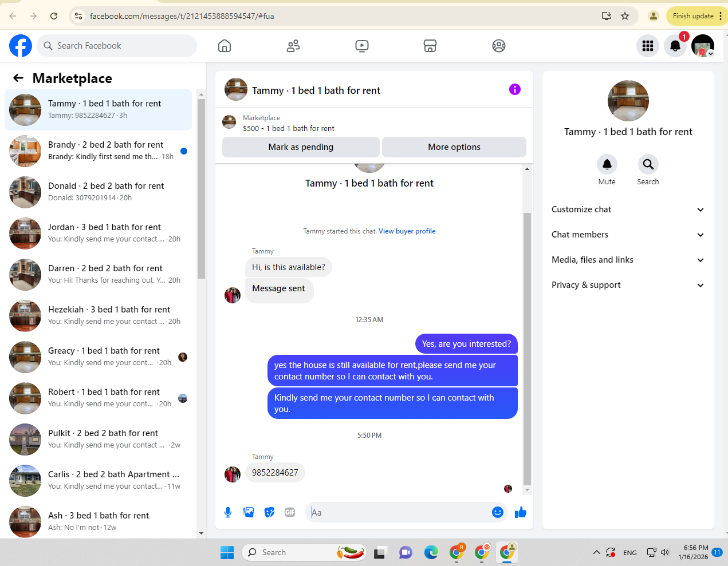Open the account profile picture menu
This screenshot has height=566, width=728.
coord(703,46)
